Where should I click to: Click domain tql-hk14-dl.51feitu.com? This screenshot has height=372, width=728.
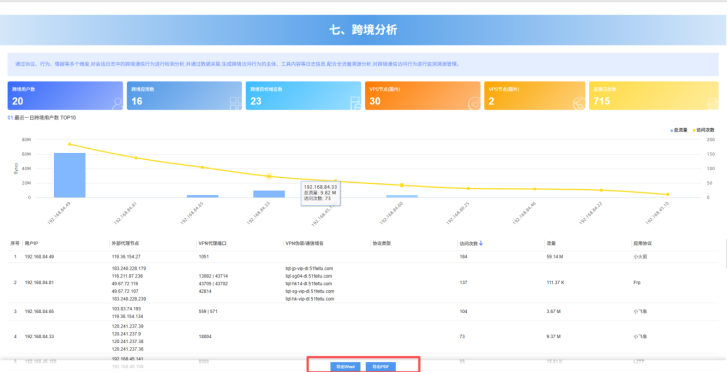point(309,284)
